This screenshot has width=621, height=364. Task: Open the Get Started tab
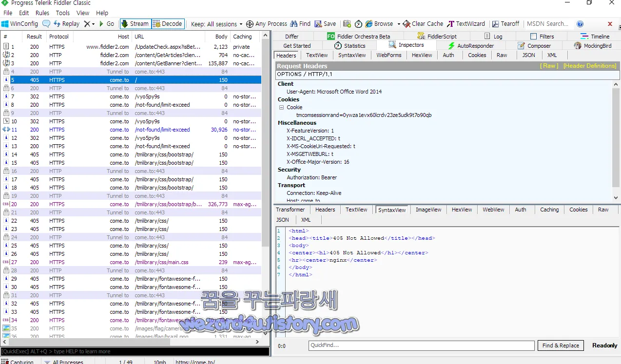tap(297, 45)
